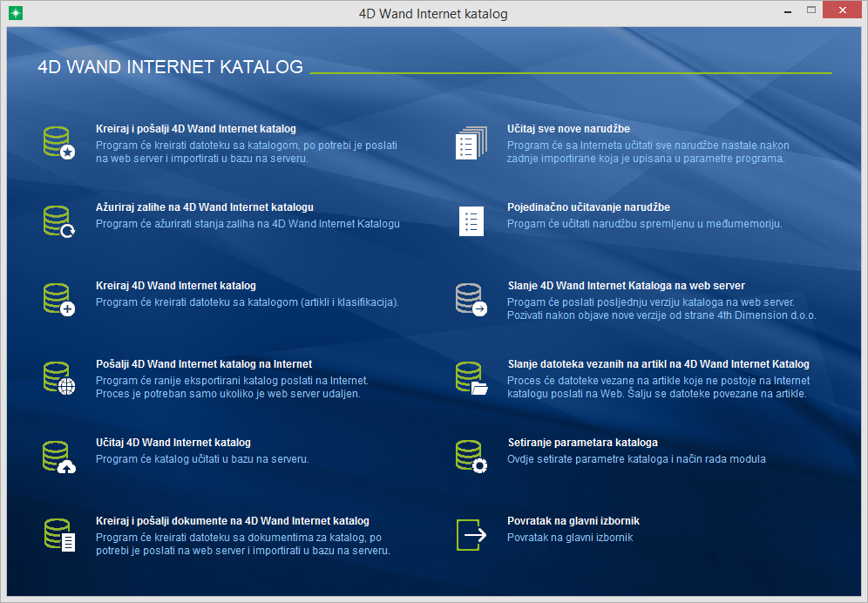Click description 'Pozivati nakon objave nove verzije'
The width and height of the screenshot is (868, 603).
tap(661, 315)
